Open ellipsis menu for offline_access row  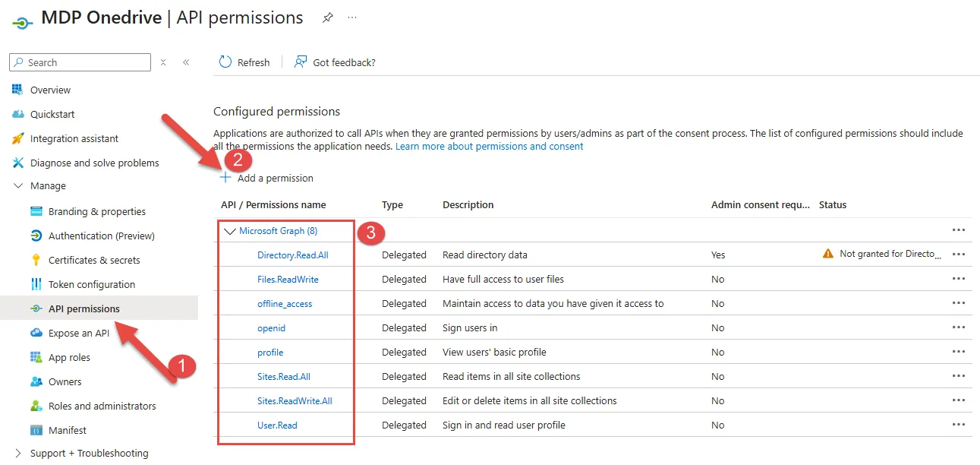(959, 303)
